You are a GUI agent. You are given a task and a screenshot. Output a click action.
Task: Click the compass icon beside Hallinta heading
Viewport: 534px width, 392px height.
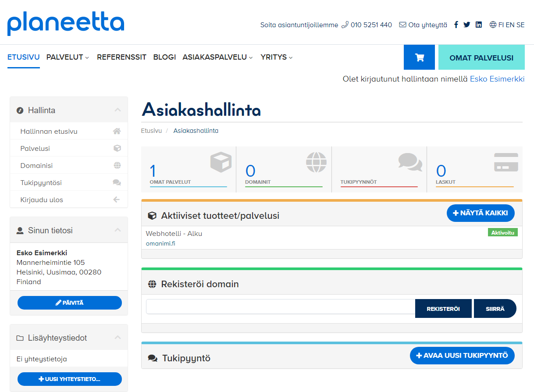pyautogui.click(x=20, y=110)
